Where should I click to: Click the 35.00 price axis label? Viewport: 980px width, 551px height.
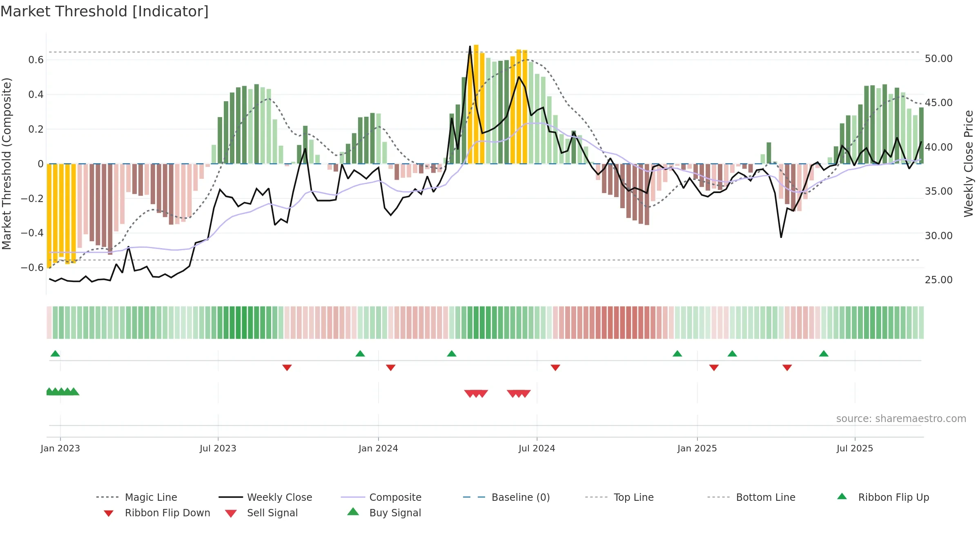click(x=939, y=191)
